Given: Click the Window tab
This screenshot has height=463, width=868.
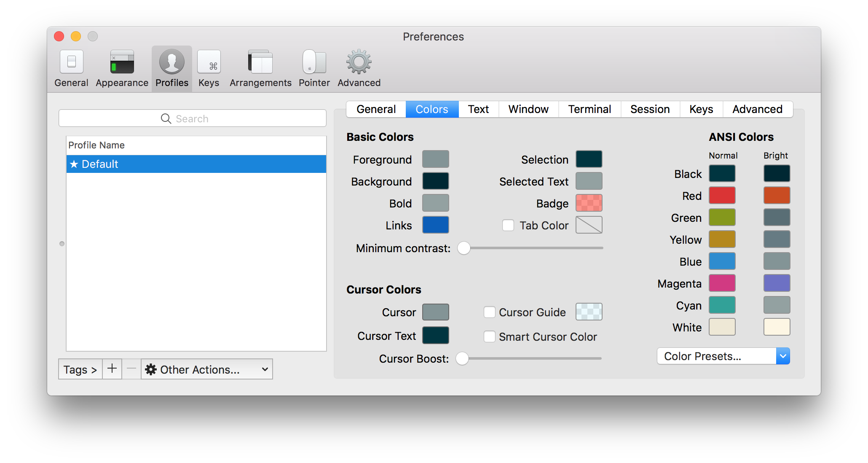Looking at the screenshot, I should pos(528,109).
